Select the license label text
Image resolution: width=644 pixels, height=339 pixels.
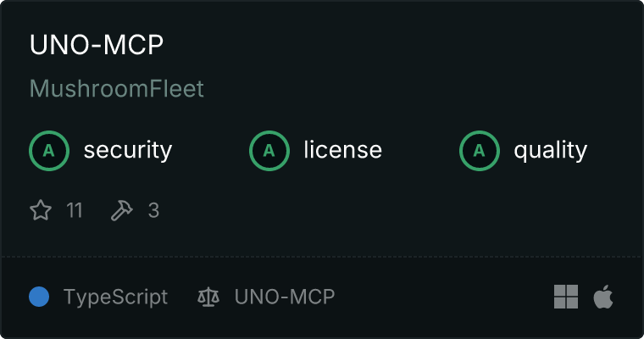tap(342, 151)
